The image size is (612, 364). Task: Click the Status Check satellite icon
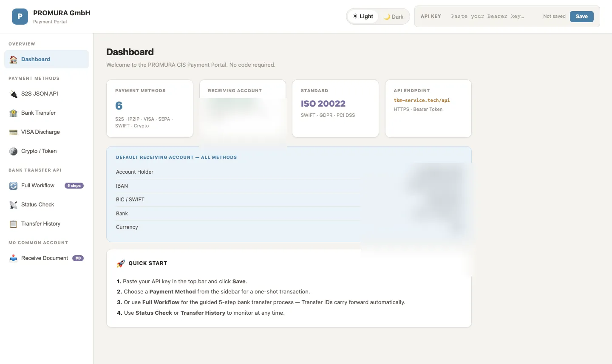pyautogui.click(x=14, y=205)
